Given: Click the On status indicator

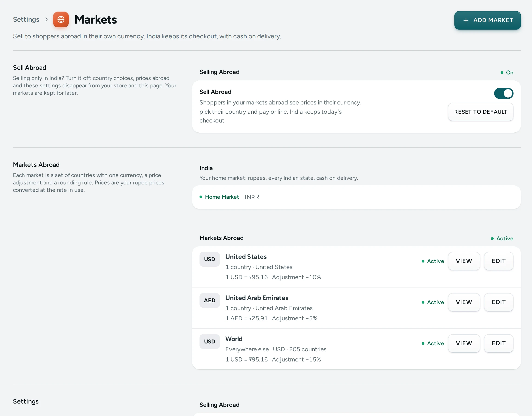Looking at the screenshot, I should 507,73.
